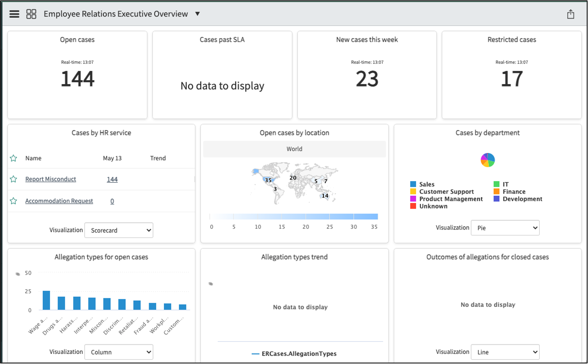Click the 144 value for Report Misconduct
The height and width of the screenshot is (364, 588).
point(112,180)
